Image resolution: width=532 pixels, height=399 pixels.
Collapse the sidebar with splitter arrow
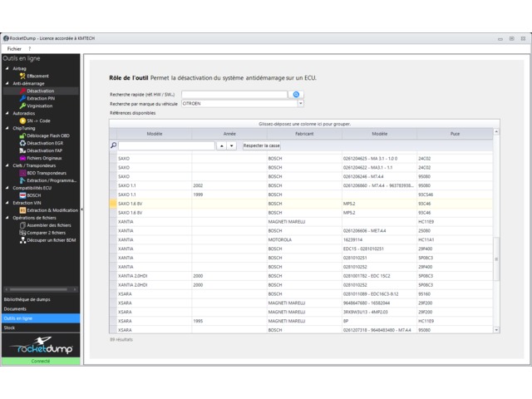pyautogui.click(x=81, y=209)
